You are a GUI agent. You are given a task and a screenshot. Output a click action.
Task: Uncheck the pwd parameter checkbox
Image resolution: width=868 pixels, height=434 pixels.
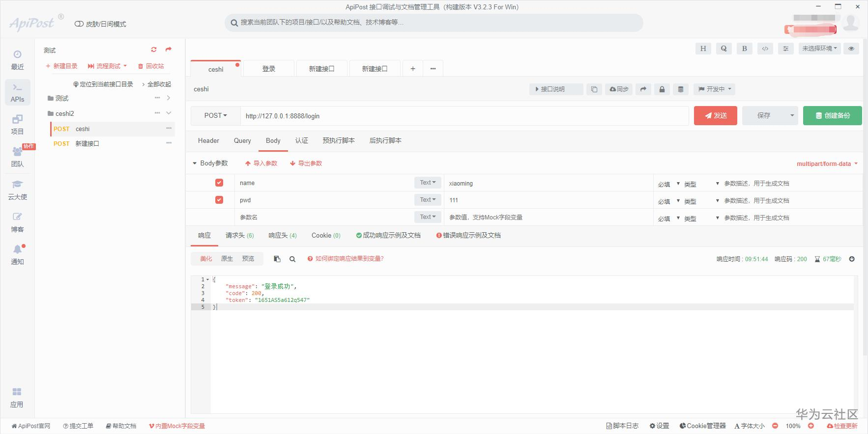[x=219, y=200]
